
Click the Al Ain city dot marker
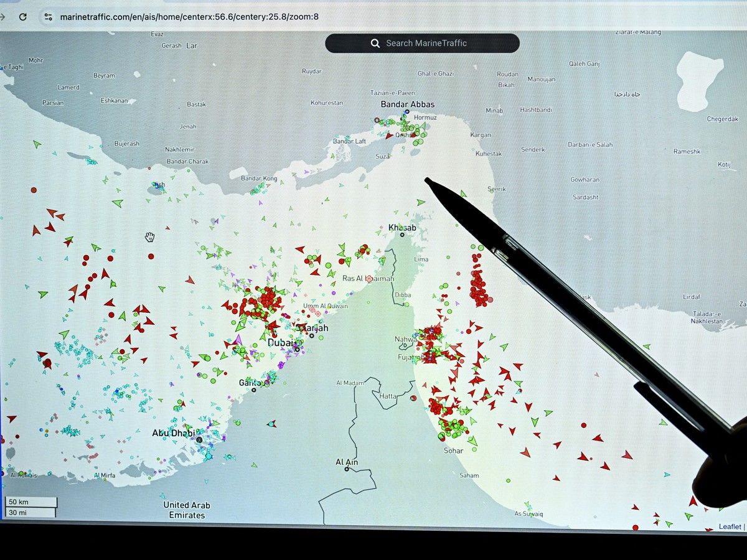(x=347, y=469)
